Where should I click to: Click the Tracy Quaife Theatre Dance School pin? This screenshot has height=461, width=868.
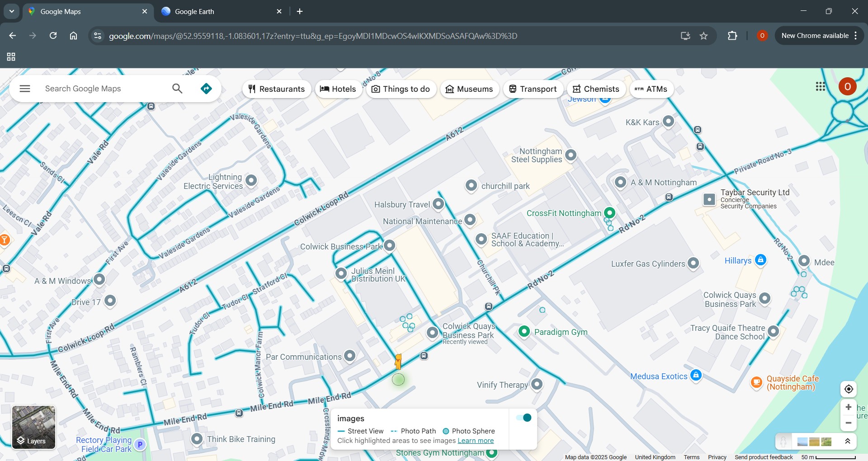pyautogui.click(x=774, y=331)
